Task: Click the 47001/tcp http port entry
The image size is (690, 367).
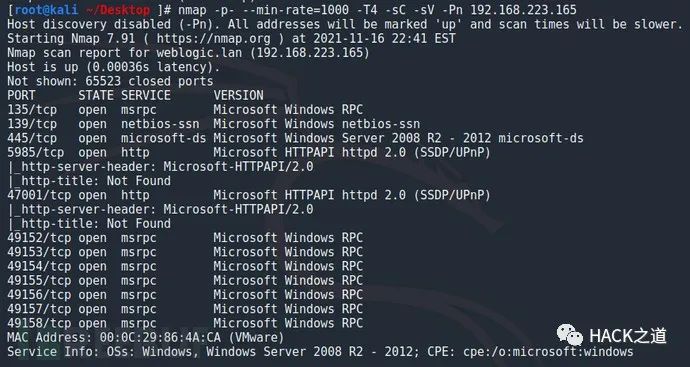Action: 39,195
